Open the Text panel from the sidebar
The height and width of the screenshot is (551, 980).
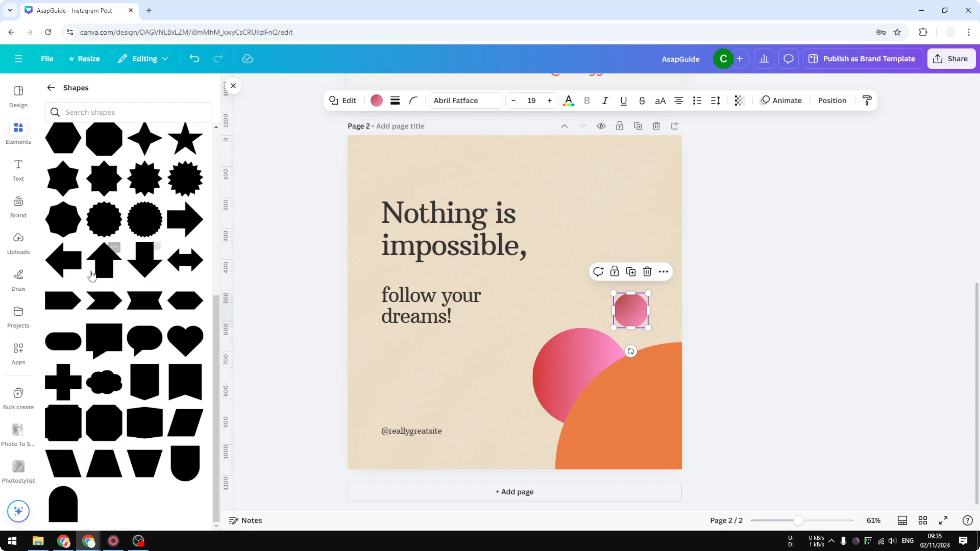click(18, 170)
